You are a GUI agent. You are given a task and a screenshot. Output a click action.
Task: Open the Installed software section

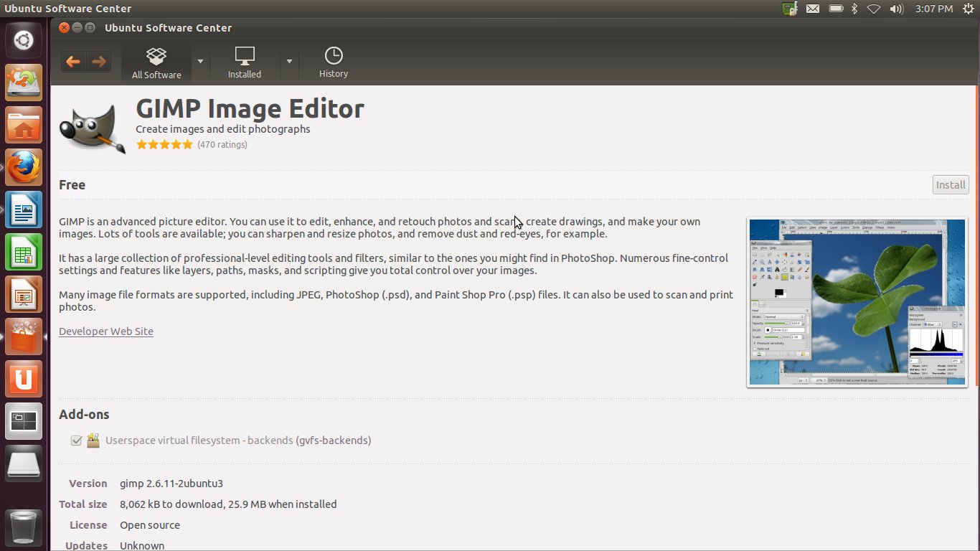pyautogui.click(x=245, y=63)
